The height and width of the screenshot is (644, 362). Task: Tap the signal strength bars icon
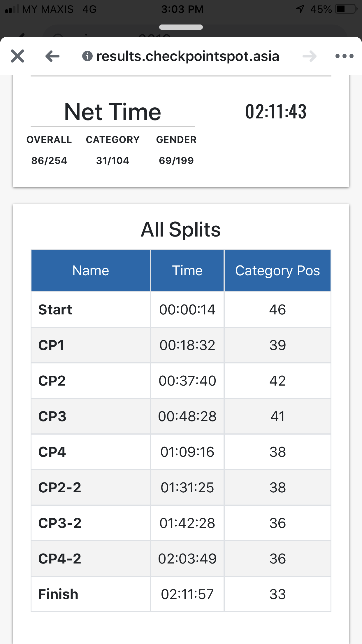pos(12,9)
